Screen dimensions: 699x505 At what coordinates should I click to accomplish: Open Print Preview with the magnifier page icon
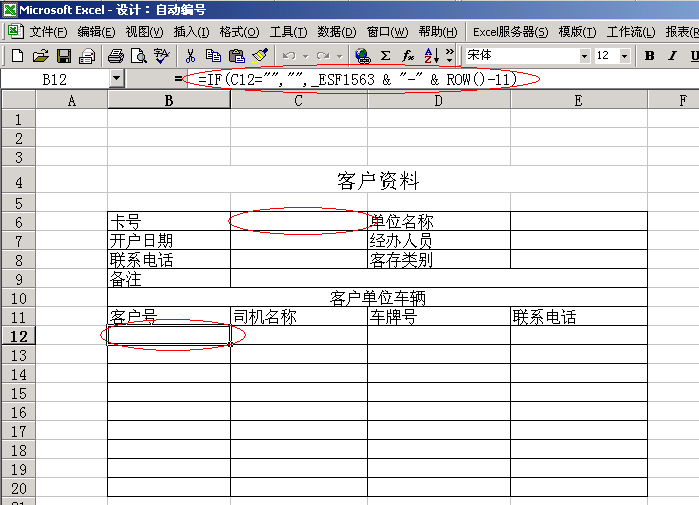tap(139, 56)
